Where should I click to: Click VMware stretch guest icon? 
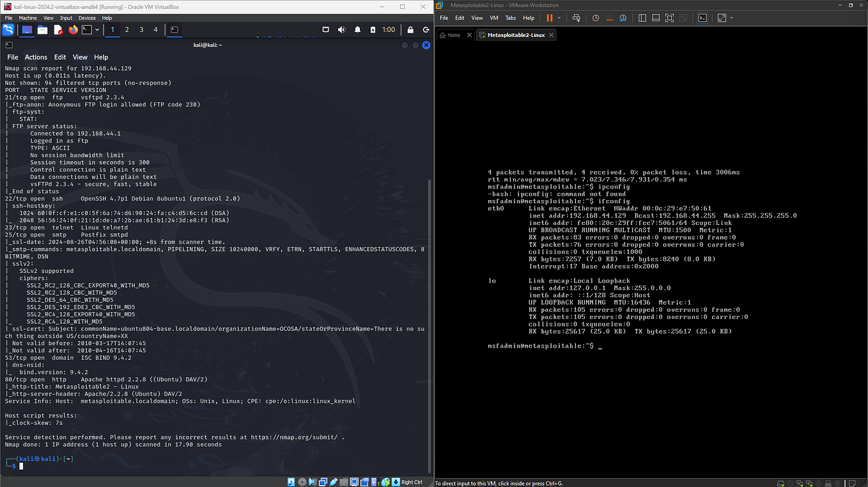[722, 18]
